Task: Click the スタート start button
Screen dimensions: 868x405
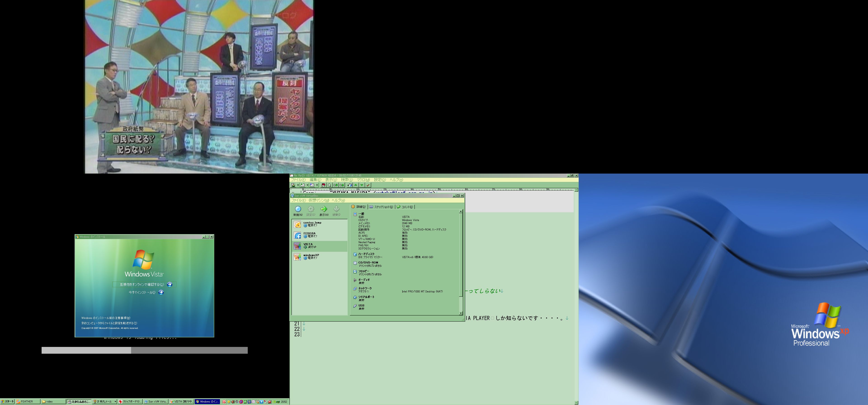Action: point(7,401)
